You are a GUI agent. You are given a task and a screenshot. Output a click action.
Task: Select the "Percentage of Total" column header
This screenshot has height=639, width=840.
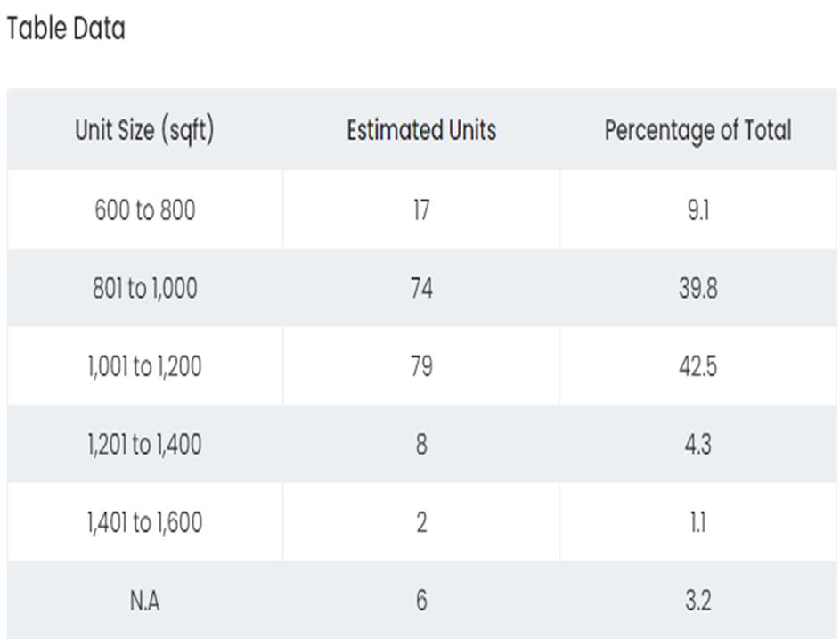click(x=697, y=130)
